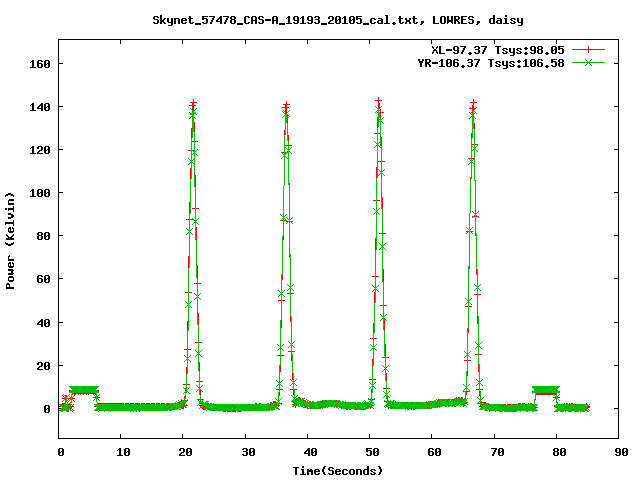Click the 160 y-axis tick label

(40, 64)
